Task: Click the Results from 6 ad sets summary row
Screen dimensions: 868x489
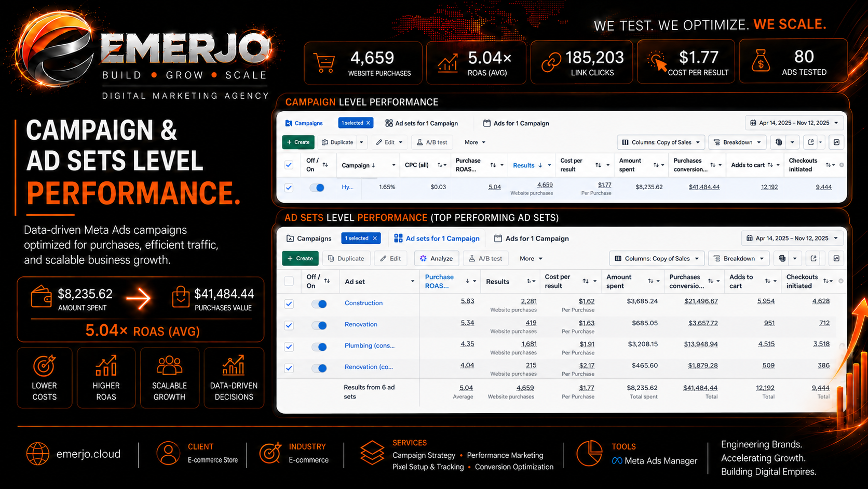Action: (x=561, y=392)
